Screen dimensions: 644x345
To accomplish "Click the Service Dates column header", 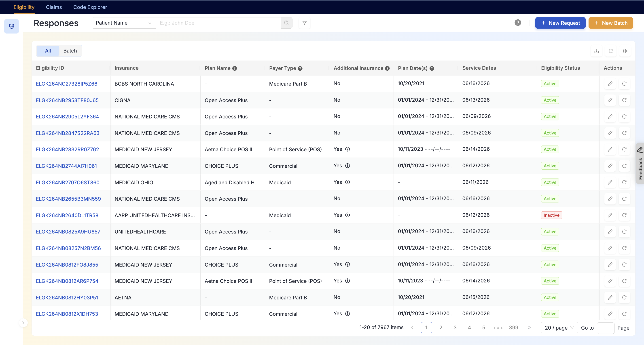I will coord(479,68).
